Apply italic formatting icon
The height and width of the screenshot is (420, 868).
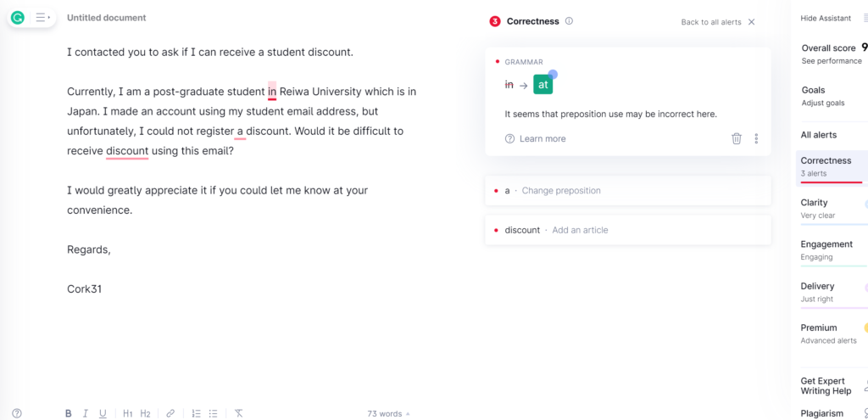pos(86,413)
